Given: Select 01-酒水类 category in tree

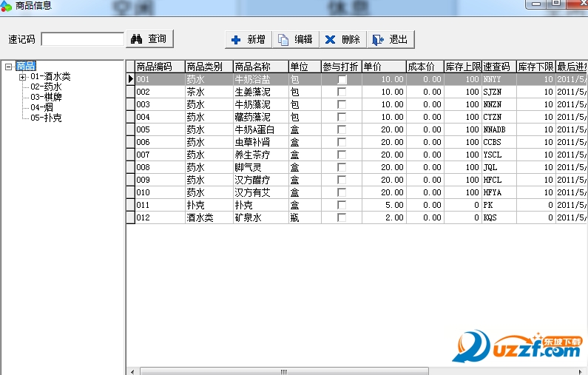Looking at the screenshot, I should 50,76.
